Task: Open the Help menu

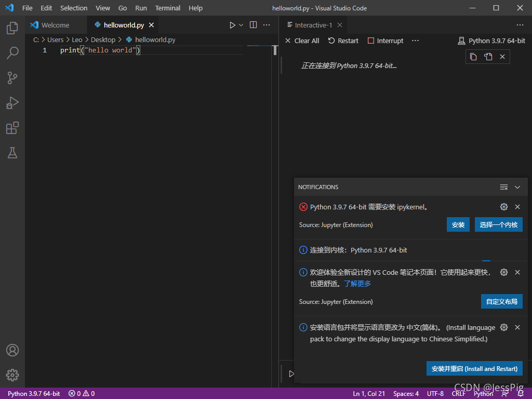Action: [195, 8]
